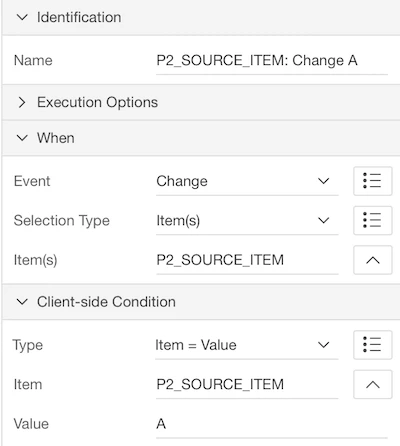Screen dimensions: 400x446
Task: Click the condition Item input field
Action: click(247, 384)
